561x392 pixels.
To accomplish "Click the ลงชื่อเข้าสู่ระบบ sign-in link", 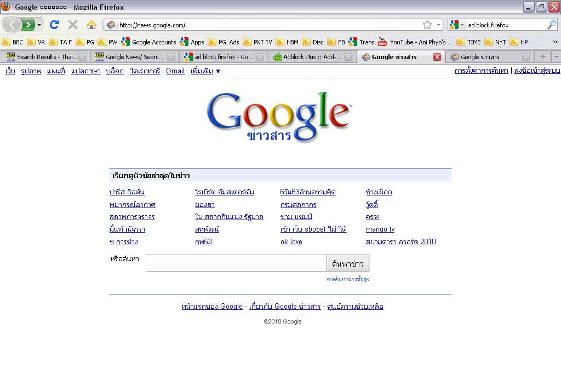I will coord(537,71).
